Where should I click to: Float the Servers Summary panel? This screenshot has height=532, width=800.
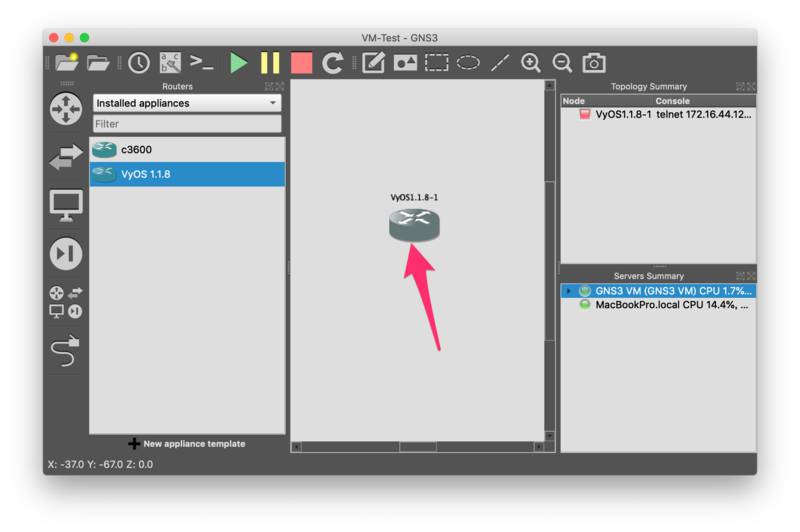pyautogui.click(x=740, y=276)
